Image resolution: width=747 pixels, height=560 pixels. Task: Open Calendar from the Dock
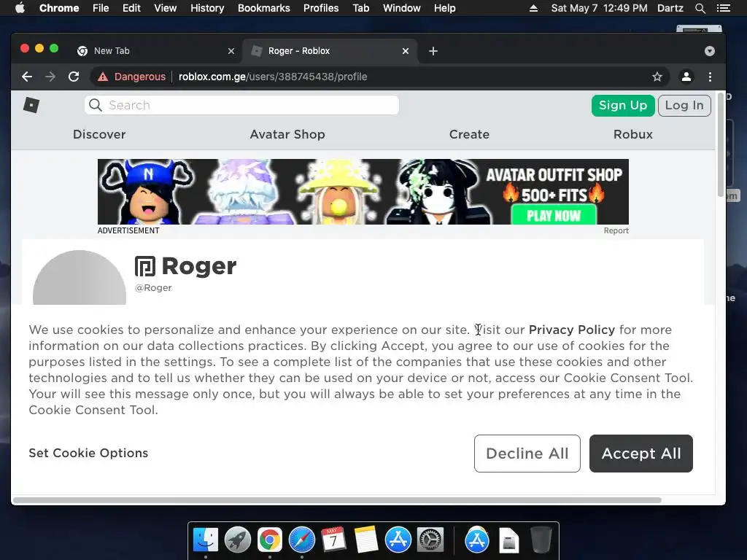[x=333, y=540]
